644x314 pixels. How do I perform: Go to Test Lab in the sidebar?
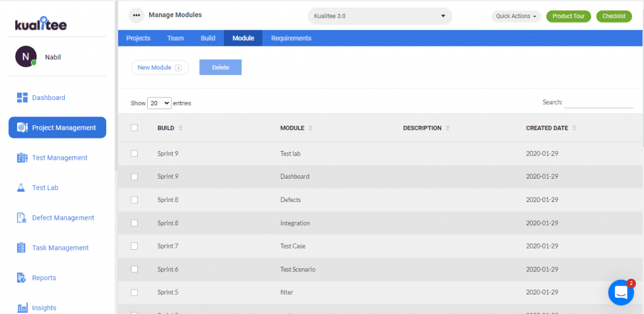click(x=45, y=188)
